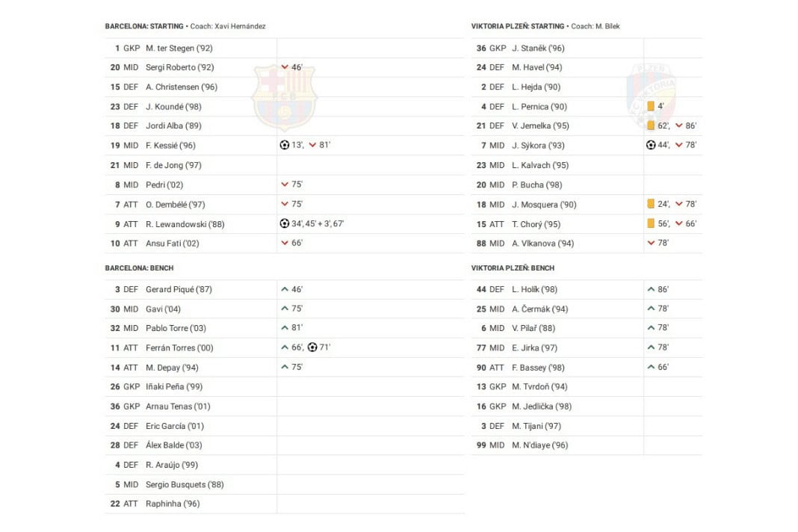
Task: Click T. Chorý's yellow card icon
Action: coord(651,223)
